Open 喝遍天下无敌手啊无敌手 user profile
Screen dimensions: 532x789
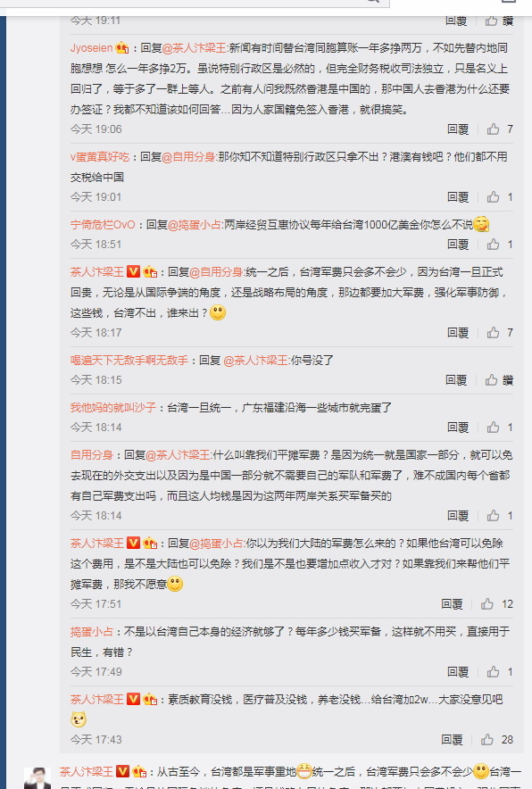(129, 361)
